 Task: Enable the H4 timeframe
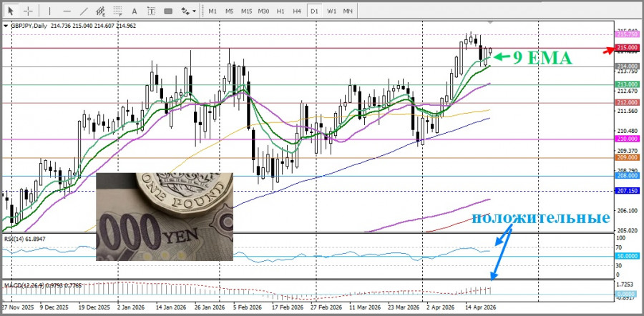pos(297,11)
